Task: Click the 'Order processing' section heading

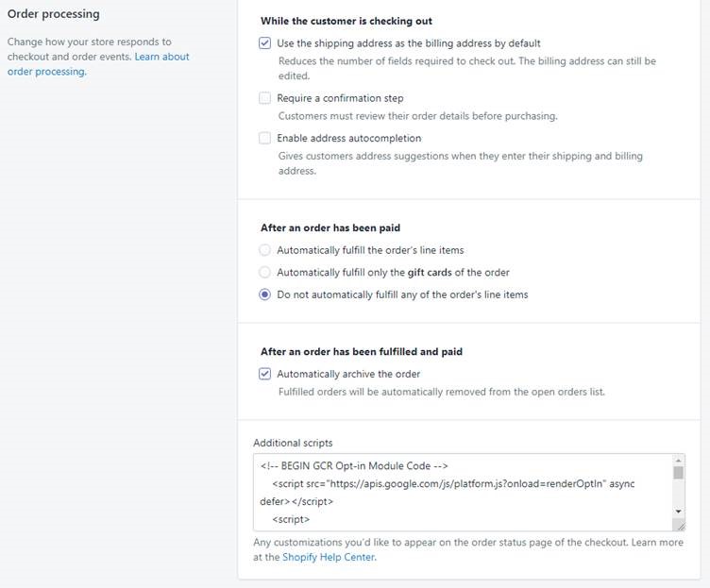Action: [x=53, y=14]
